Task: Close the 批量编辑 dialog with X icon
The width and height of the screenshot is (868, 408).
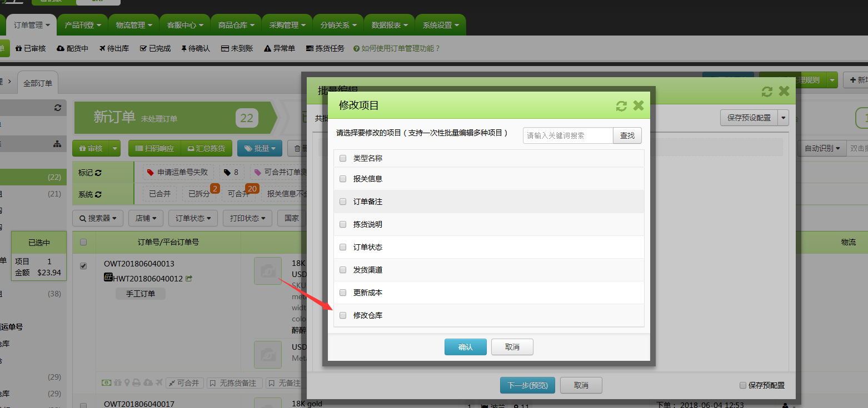Action: 784,91
